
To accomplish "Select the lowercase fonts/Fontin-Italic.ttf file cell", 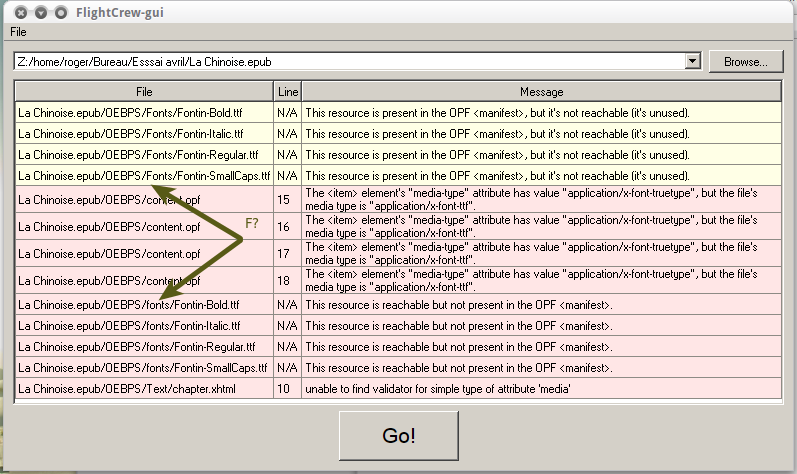I will pyautogui.click(x=144, y=326).
